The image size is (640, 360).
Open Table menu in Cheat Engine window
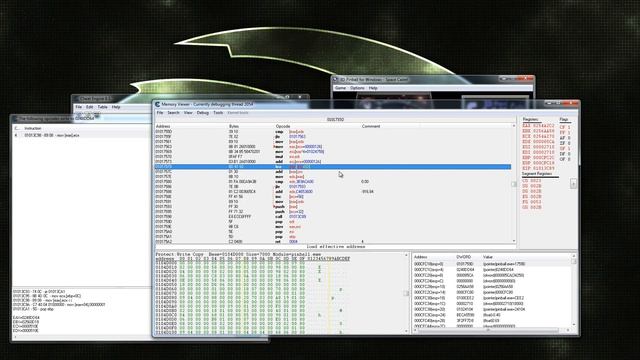pos(102,107)
